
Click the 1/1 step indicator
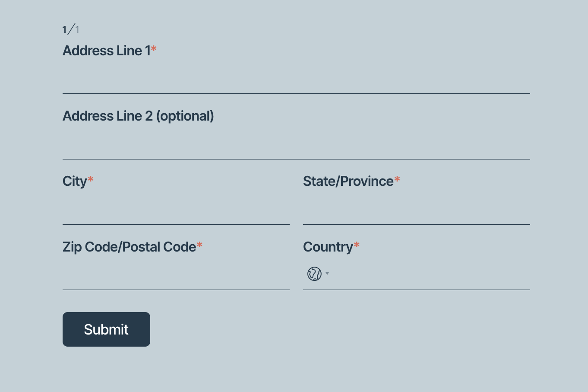pyautogui.click(x=71, y=29)
